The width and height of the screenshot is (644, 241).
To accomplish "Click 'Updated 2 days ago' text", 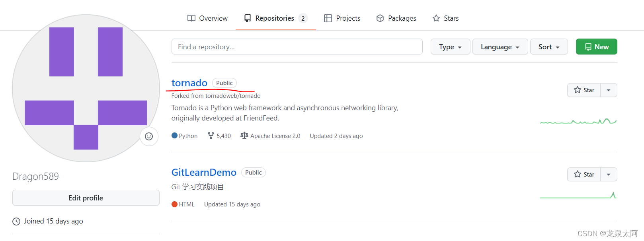I will tap(336, 136).
